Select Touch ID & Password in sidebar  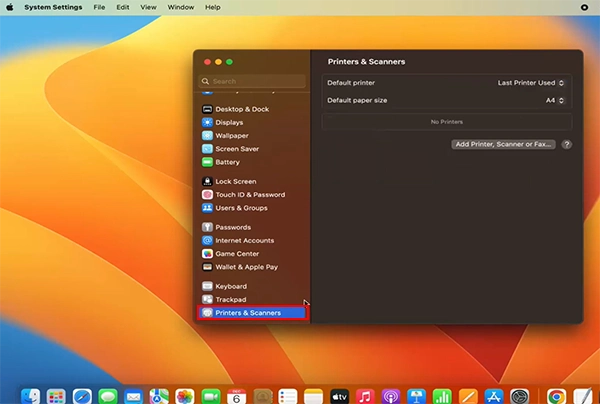252,195
